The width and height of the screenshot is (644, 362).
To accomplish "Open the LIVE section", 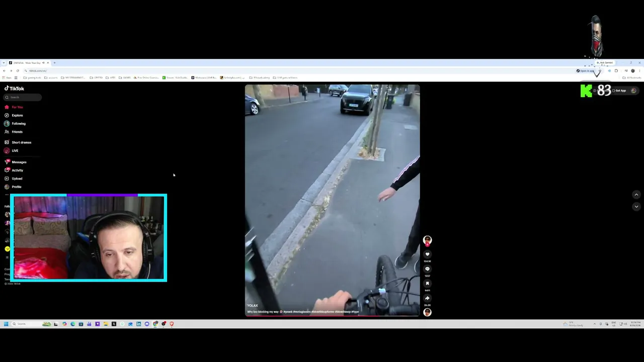I will click(x=12, y=151).
